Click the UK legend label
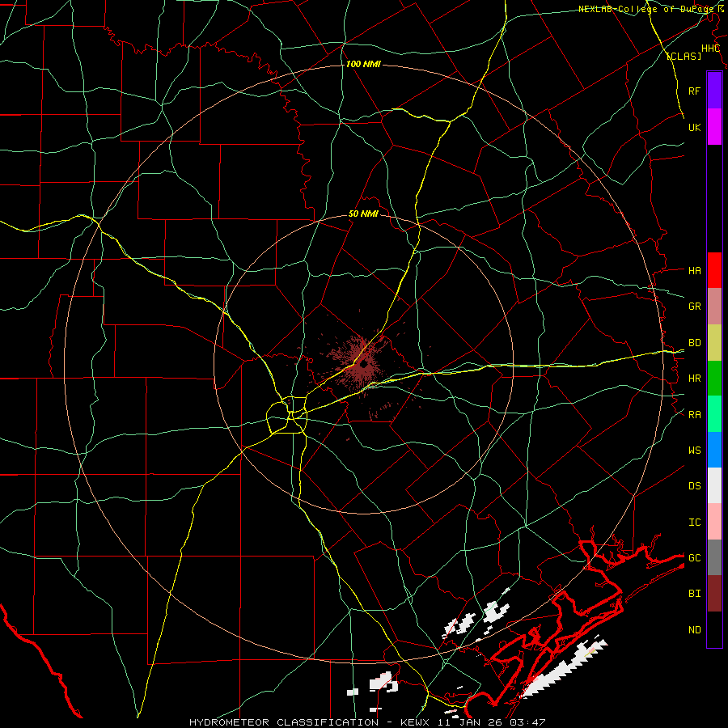This screenshot has width=728, height=728. [694, 127]
